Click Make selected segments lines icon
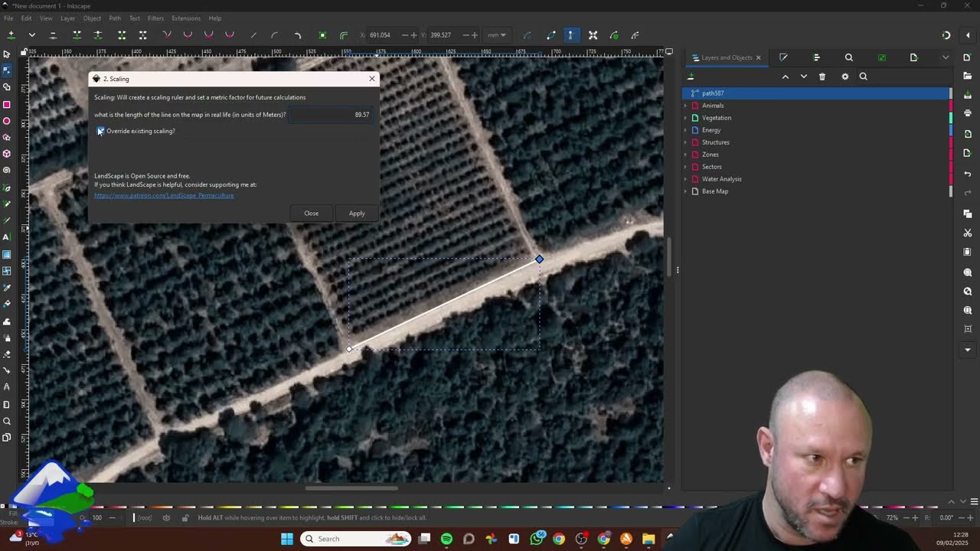Image resolution: width=980 pixels, height=551 pixels. click(x=253, y=35)
